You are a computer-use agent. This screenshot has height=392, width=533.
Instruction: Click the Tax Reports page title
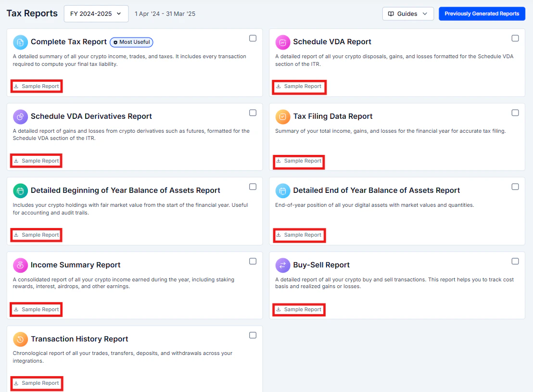click(x=32, y=13)
